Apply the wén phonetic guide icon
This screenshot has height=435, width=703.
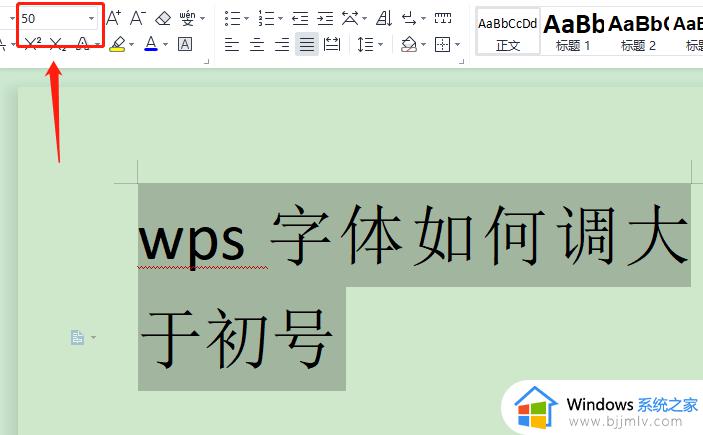[x=187, y=18]
